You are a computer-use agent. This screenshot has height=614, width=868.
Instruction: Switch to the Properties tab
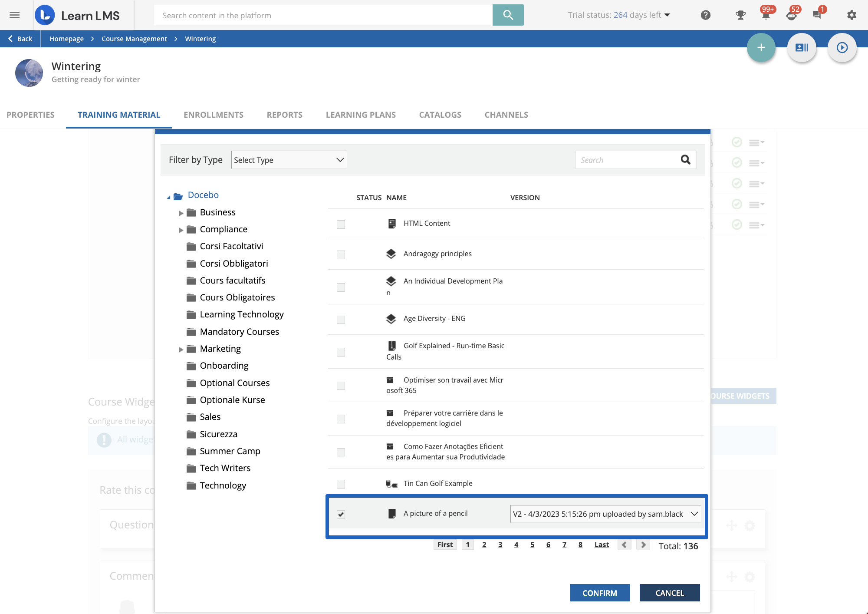pyautogui.click(x=30, y=115)
